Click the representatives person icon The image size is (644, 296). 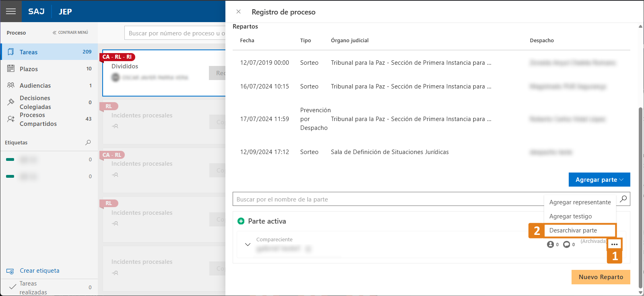pyautogui.click(x=550, y=245)
